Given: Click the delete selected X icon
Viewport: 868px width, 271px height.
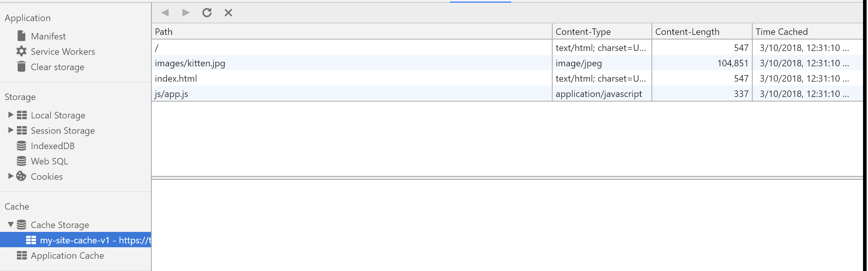Looking at the screenshot, I should click(228, 13).
